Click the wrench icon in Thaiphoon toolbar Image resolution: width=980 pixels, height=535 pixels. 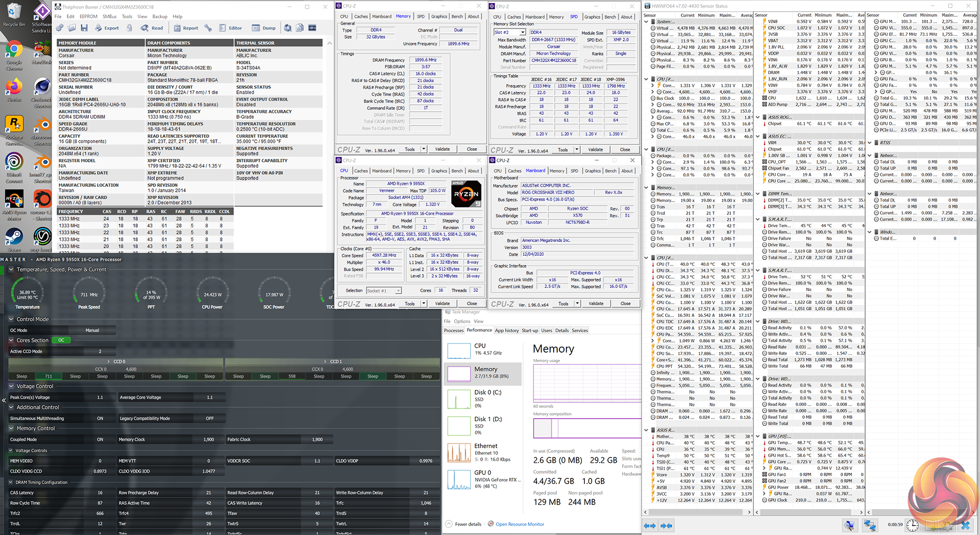208,28
